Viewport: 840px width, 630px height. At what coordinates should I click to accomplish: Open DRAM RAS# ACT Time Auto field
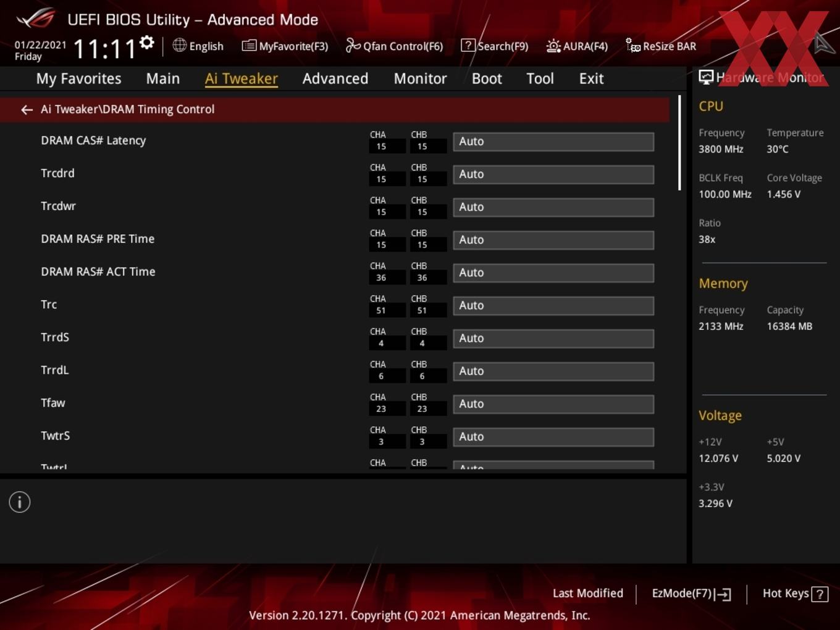tap(553, 272)
